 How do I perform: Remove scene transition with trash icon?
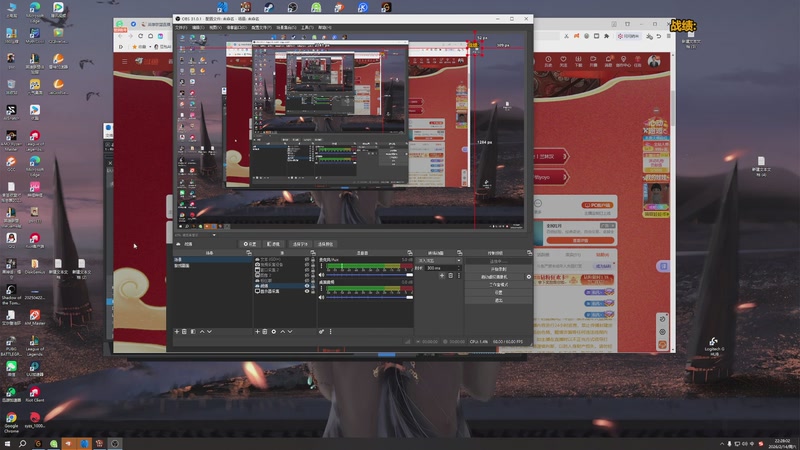(451, 276)
